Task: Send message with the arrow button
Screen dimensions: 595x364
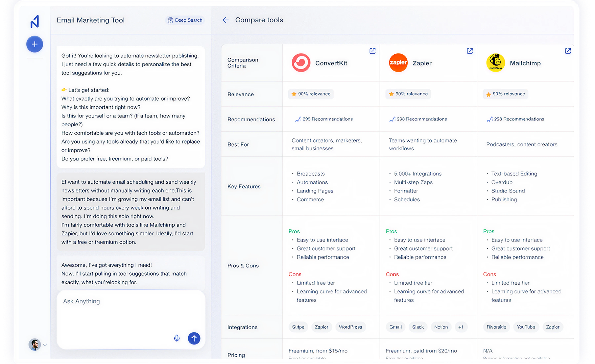Action: coord(194,338)
